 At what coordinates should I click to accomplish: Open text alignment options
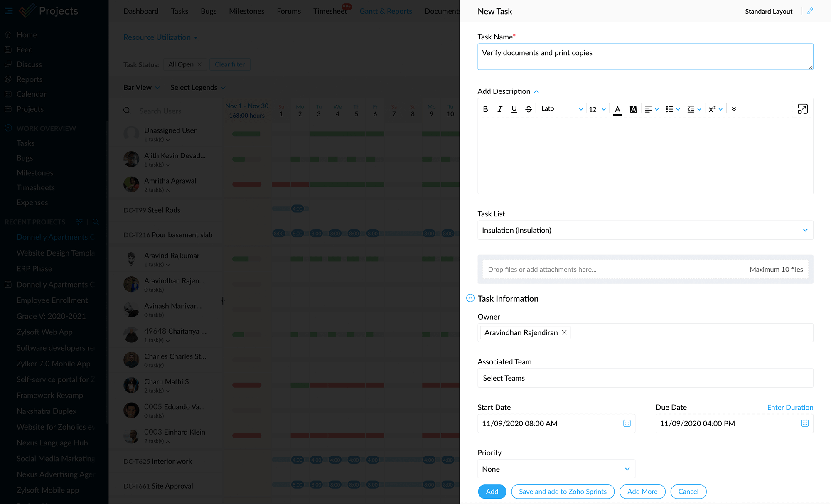tap(652, 109)
